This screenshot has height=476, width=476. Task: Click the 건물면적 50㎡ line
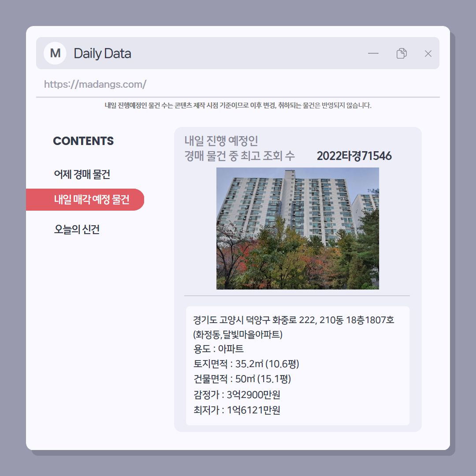tap(242, 379)
